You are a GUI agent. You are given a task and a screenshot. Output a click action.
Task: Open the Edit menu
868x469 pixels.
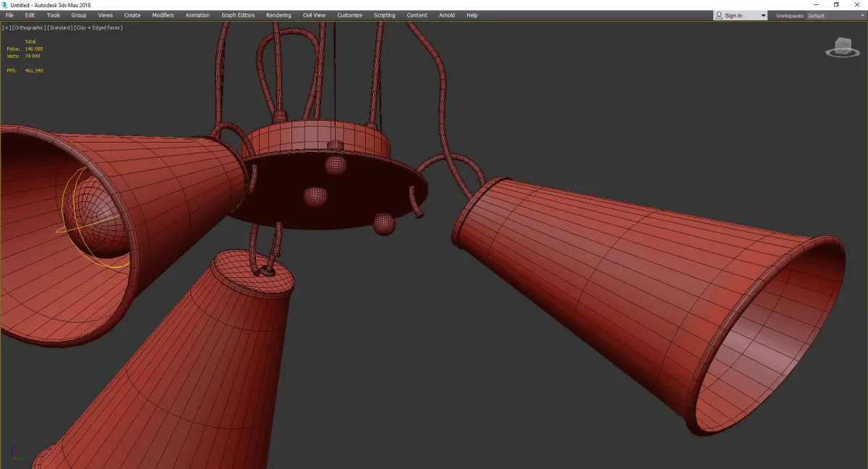click(x=30, y=15)
